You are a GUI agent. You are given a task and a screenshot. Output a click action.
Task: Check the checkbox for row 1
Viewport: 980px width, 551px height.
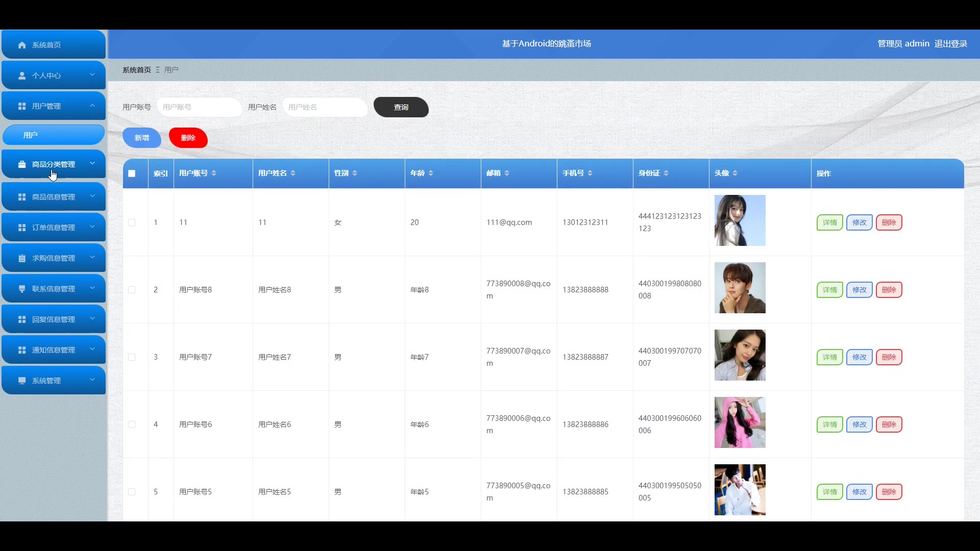pyautogui.click(x=132, y=222)
